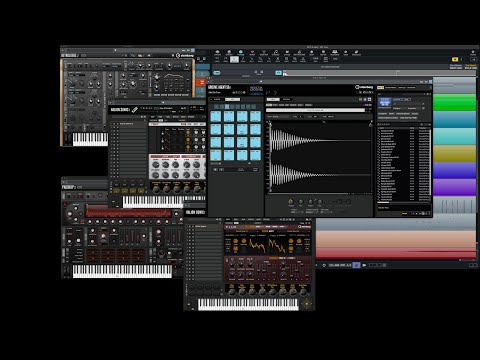Click the orange sample start marker on the waveform
Image resolution: width=480 pixels, height=360 pixels.
tap(270, 124)
